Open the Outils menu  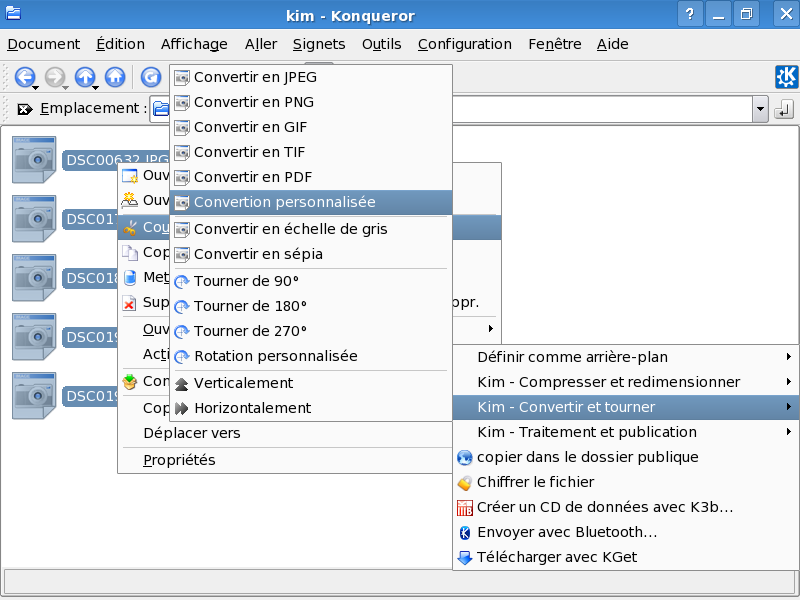pyautogui.click(x=382, y=44)
